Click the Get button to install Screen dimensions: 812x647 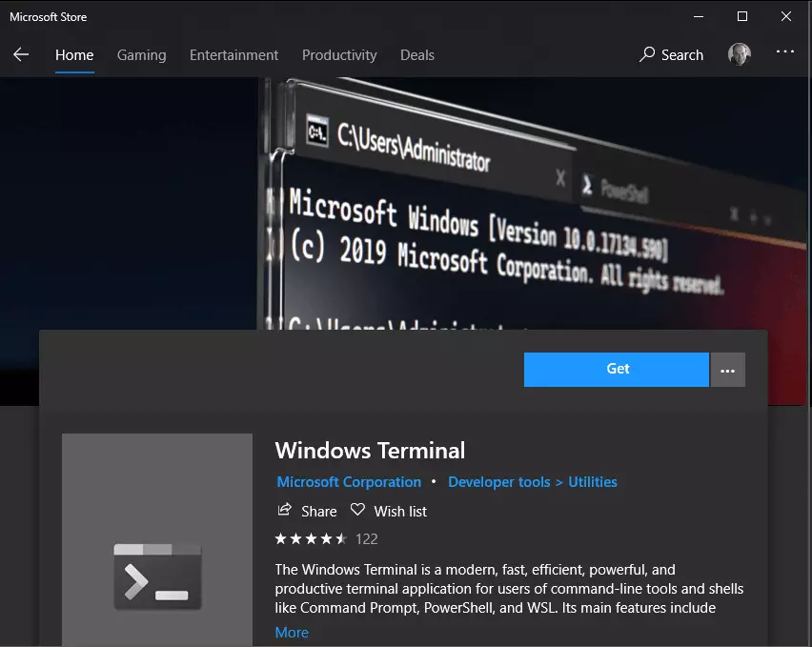[x=616, y=369]
